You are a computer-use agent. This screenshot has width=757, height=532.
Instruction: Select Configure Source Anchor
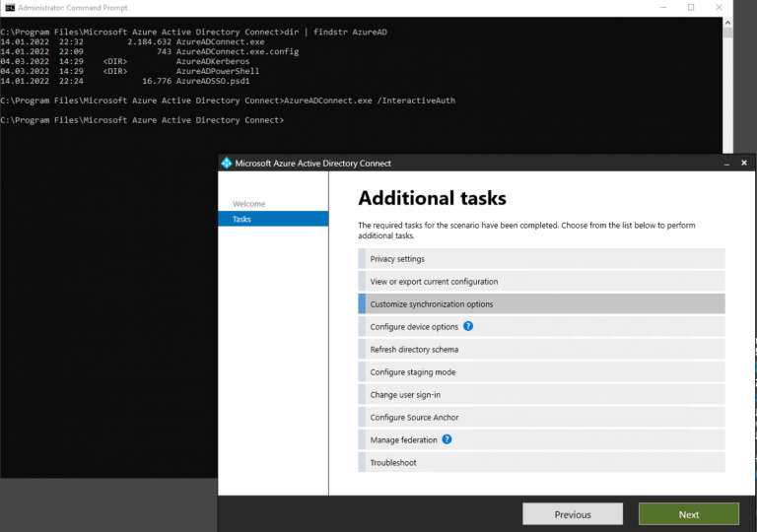(x=541, y=418)
